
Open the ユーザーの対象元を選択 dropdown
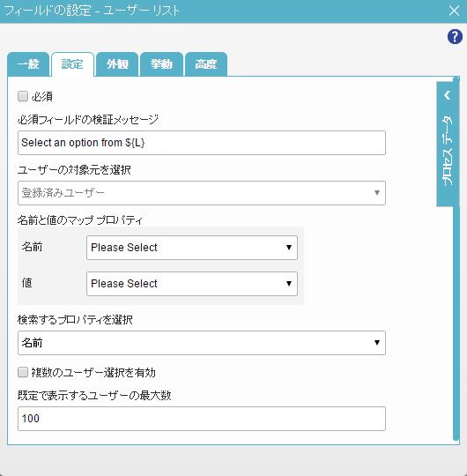click(x=202, y=193)
